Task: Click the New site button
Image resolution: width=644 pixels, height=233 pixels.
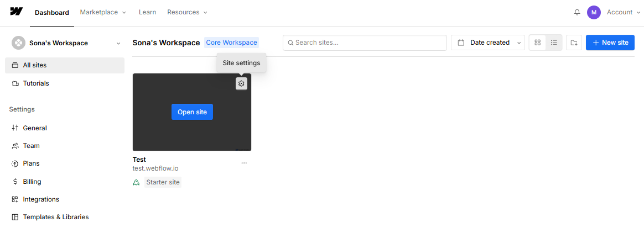Action: (610, 43)
